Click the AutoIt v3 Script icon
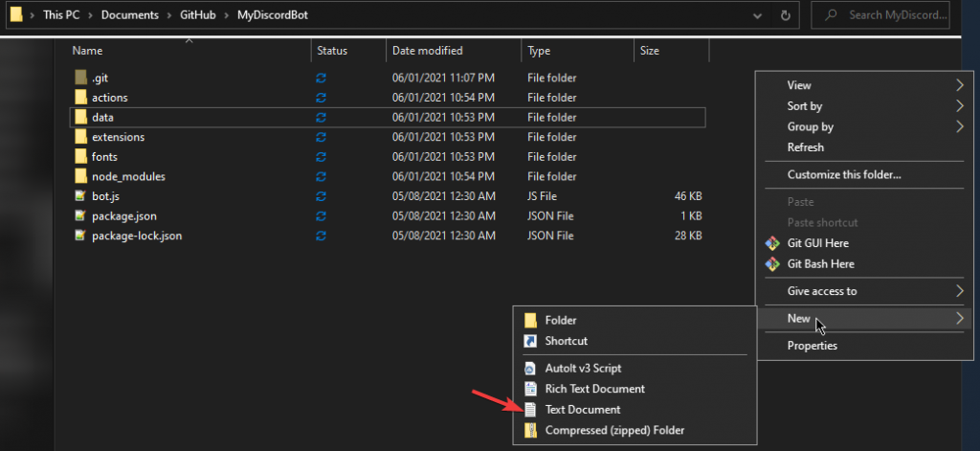This screenshot has width=980, height=451. click(530, 368)
